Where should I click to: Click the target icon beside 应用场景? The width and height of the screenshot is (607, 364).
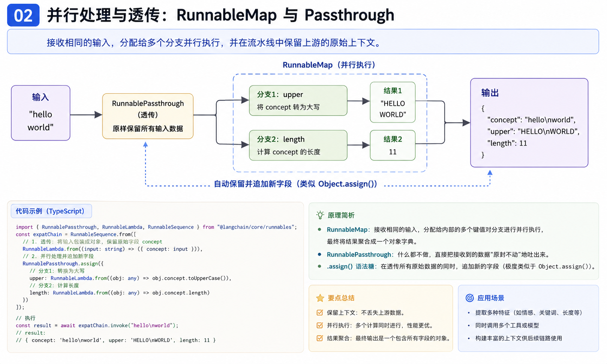point(469,298)
